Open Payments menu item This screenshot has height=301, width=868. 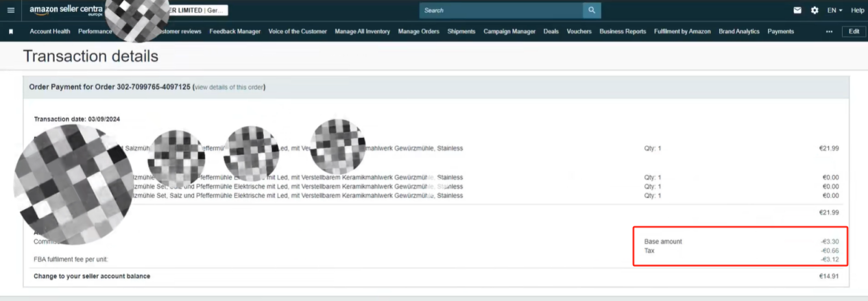click(781, 32)
